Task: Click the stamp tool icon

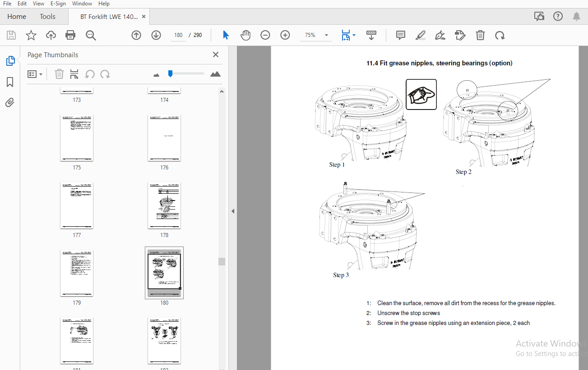Action: pyautogui.click(x=460, y=35)
